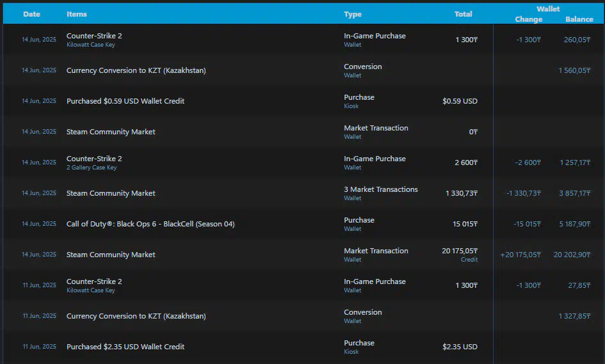Click the 1 257,17₸ wallet balance
The width and height of the screenshot is (605, 364).
coord(576,162)
